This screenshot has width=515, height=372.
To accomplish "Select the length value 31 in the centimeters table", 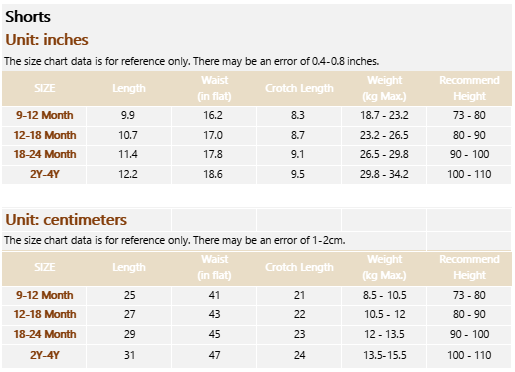I will click(x=129, y=355).
